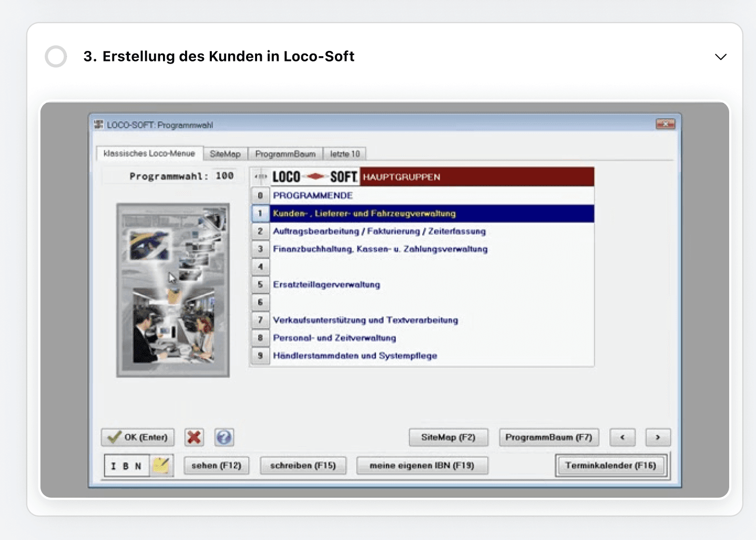The height and width of the screenshot is (540, 756).
Task: Open meine eigenen IBN (F19)
Action: click(x=422, y=465)
